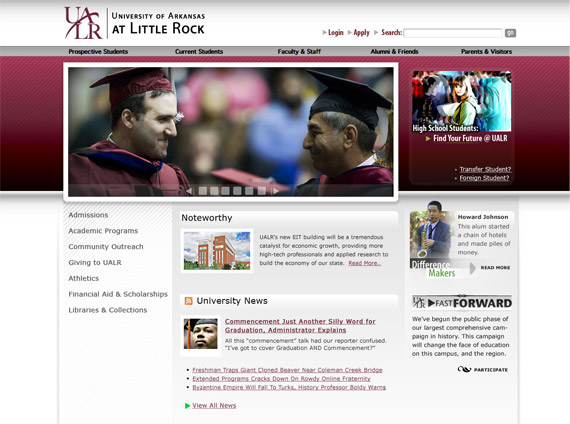Viewport: 570px width, 424px height.
Task: Click the EIT building thumbnail
Action: [x=217, y=251]
